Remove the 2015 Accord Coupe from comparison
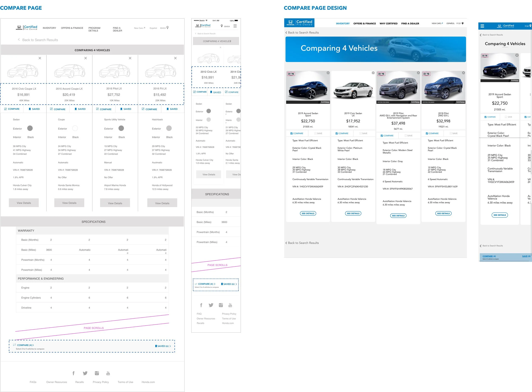The image size is (532, 392). [86, 58]
